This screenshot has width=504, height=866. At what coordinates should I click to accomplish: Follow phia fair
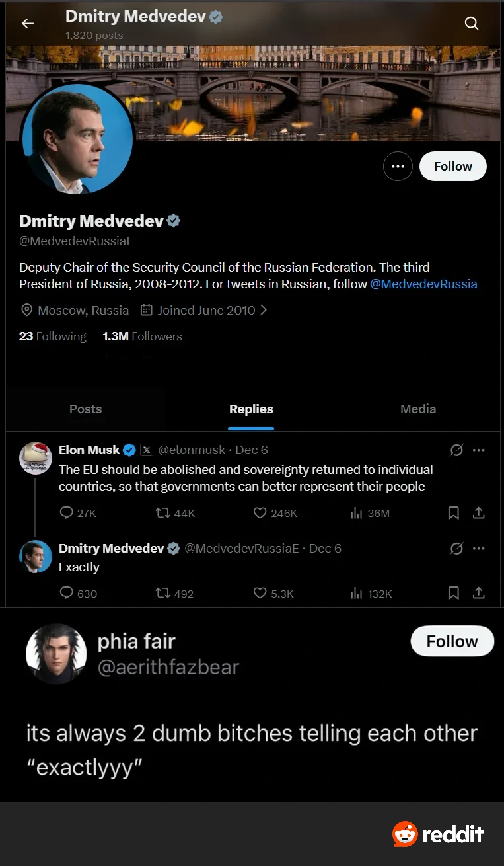452,641
